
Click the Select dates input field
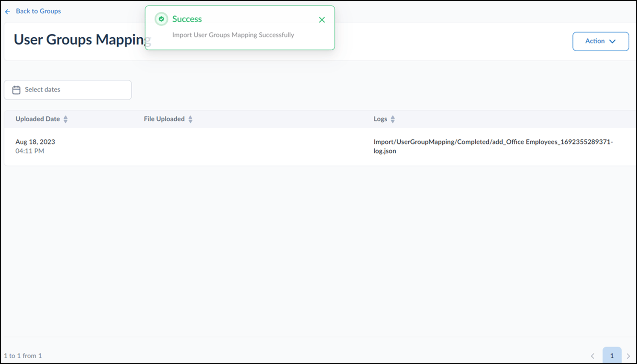[68, 90]
